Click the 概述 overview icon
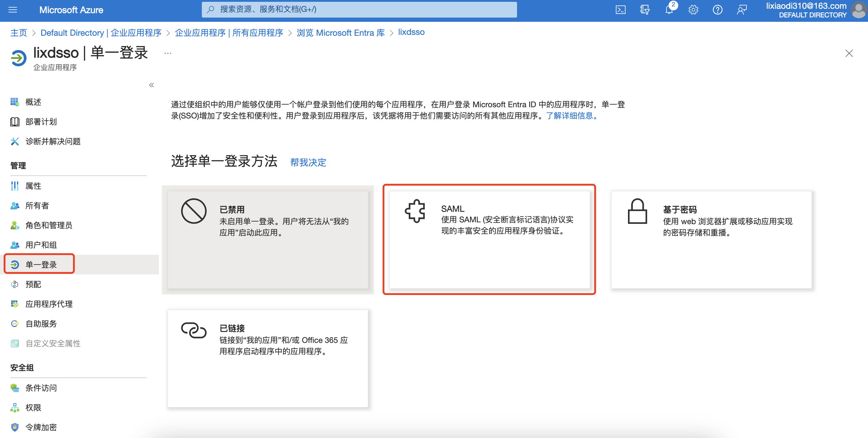The height and width of the screenshot is (438, 868). pos(15,102)
